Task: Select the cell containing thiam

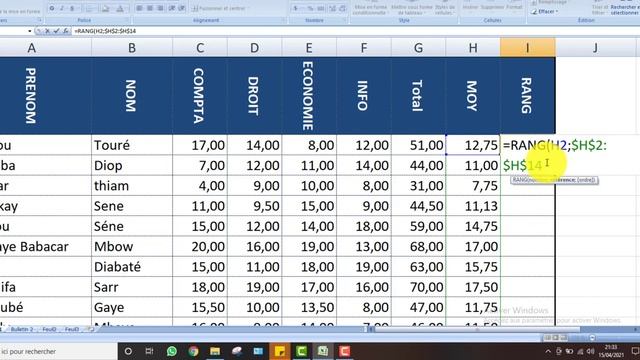Action: [x=132, y=186]
